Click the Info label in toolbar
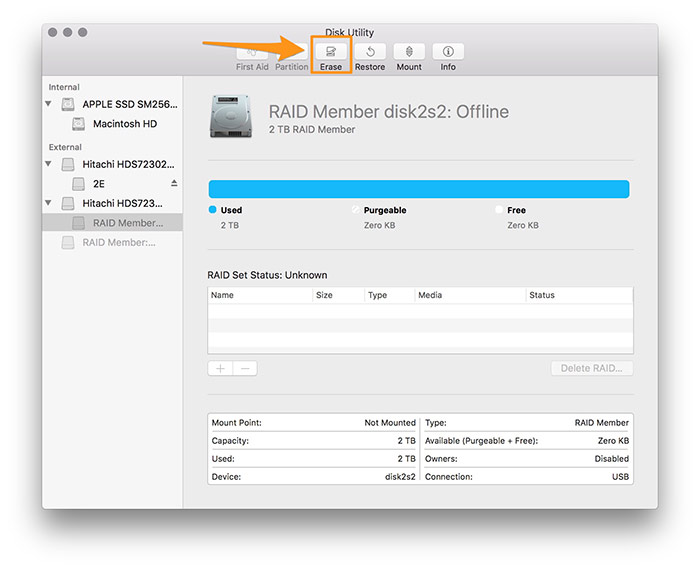This screenshot has height=569, width=700. (448, 67)
